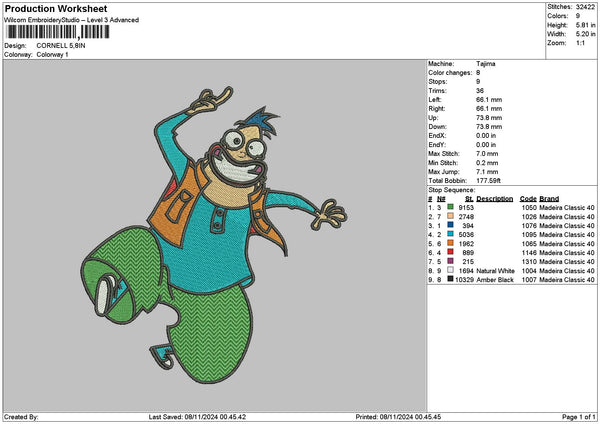Click 'Madeira Classic 40' in stop 5 row

(x=567, y=244)
